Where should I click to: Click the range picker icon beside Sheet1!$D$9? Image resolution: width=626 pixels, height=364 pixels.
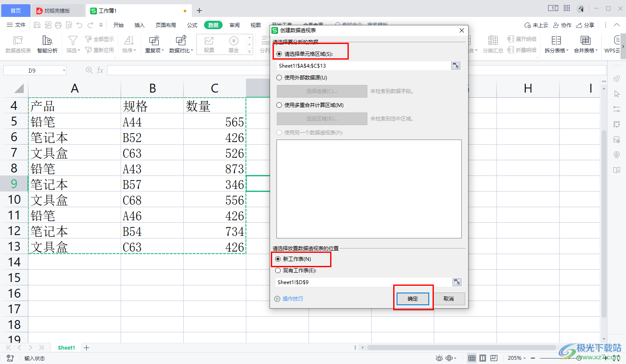(457, 282)
